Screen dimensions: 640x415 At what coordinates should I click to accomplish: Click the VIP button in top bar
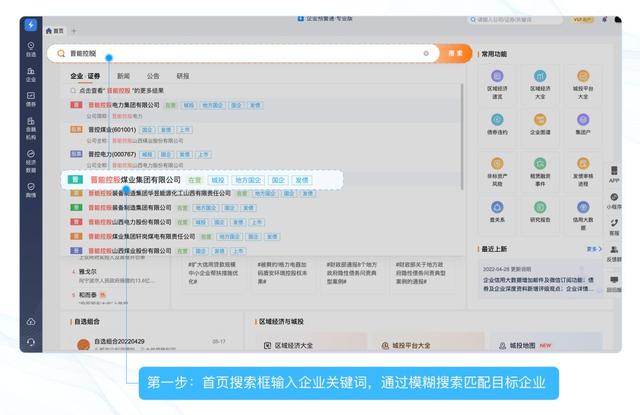click(582, 19)
